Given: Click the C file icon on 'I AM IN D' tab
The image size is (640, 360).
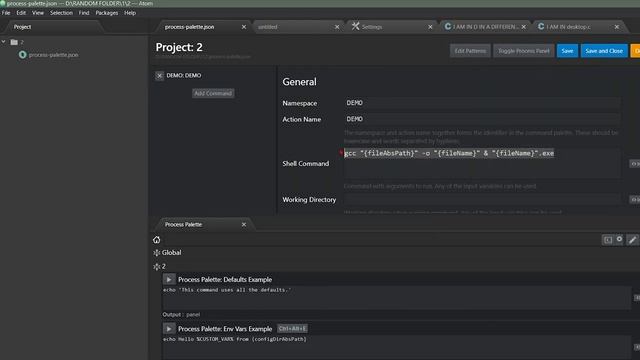Looking at the screenshot, I should point(448,27).
